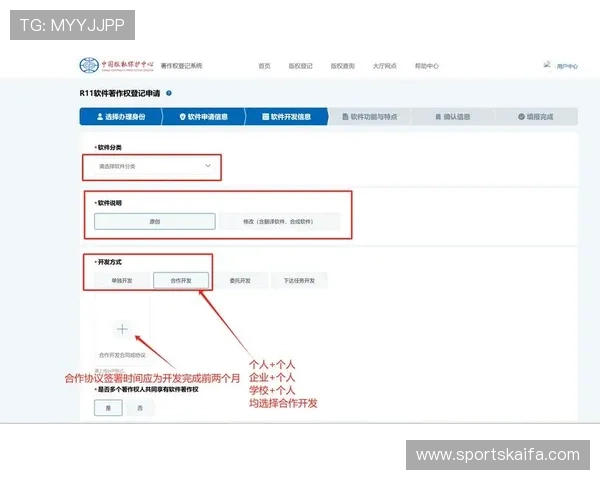Open 大厅网点 in the top navigation

click(385, 66)
